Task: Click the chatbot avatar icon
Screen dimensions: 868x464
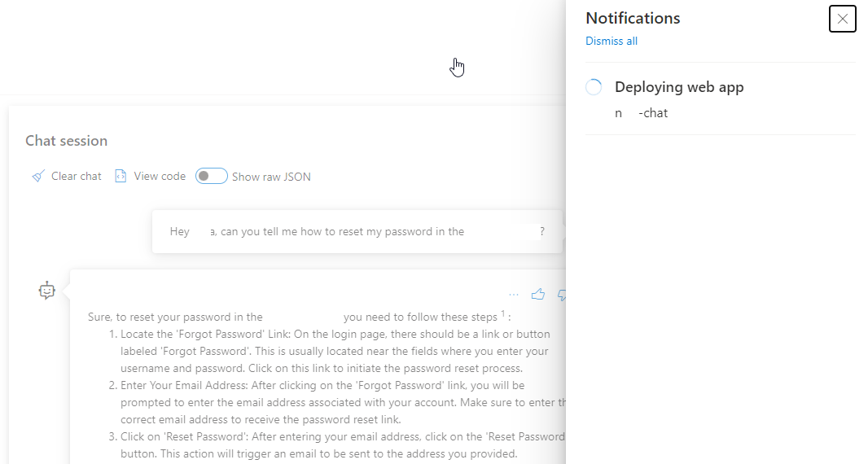Action: 47,290
